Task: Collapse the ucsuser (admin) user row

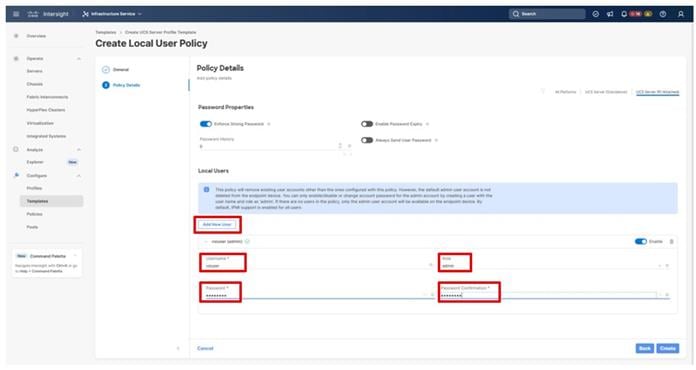Action: pos(206,242)
